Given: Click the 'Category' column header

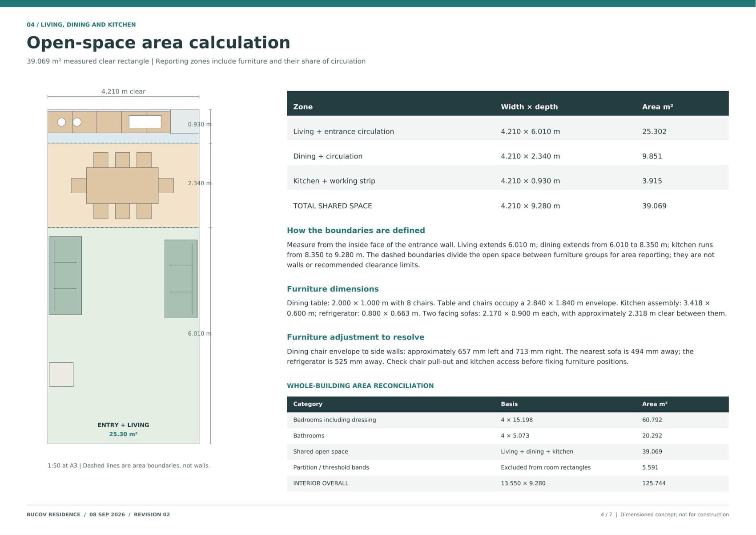Looking at the screenshot, I should [x=308, y=404].
